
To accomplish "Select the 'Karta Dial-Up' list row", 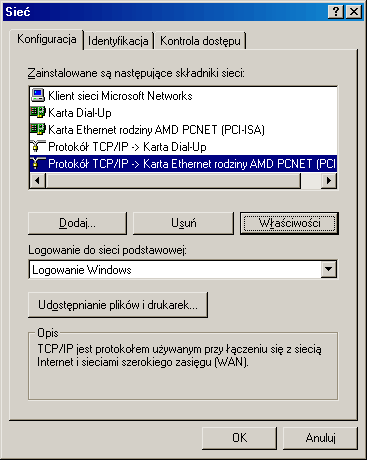I will pos(183,113).
